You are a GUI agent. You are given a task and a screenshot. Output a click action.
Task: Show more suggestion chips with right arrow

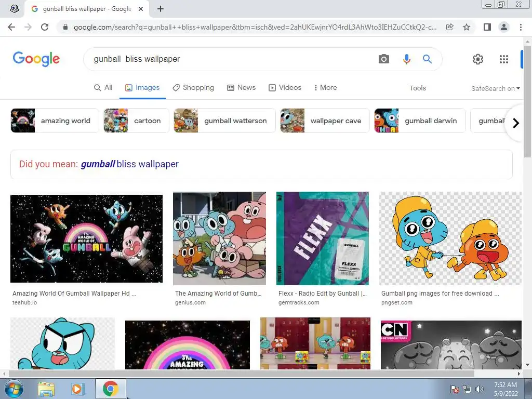(x=516, y=123)
